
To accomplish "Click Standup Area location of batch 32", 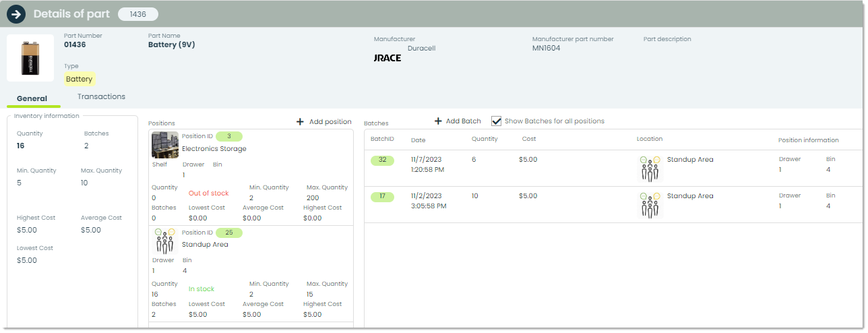I will 690,160.
